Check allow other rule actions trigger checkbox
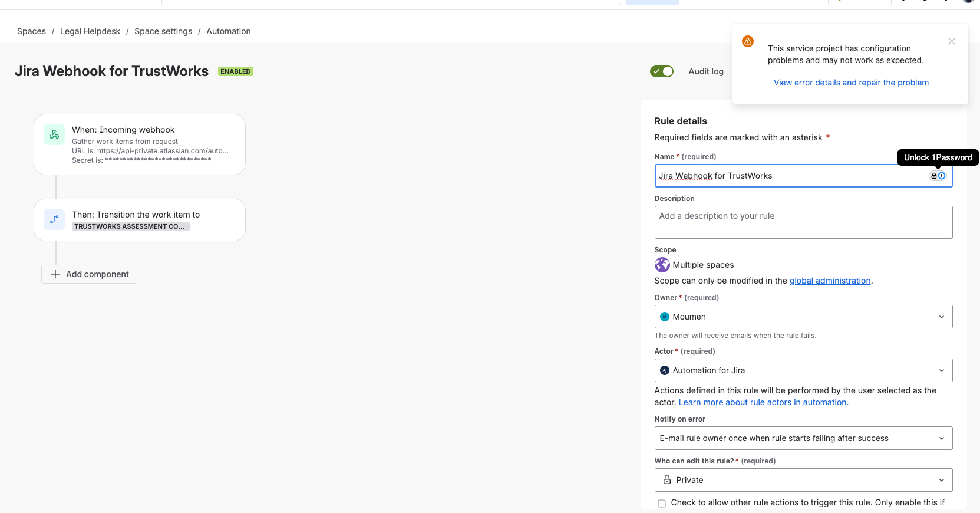This screenshot has height=513, width=980. pos(662,504)
